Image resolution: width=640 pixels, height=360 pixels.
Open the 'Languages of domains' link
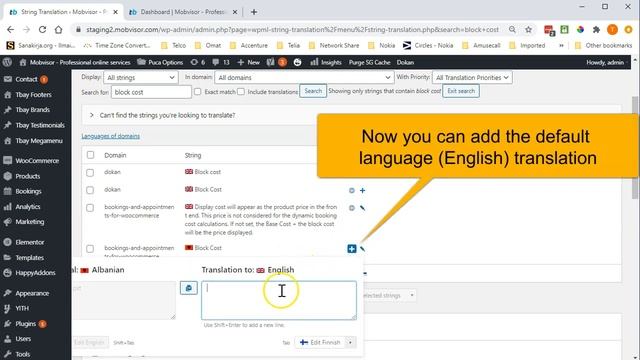(x=111, y=136)
